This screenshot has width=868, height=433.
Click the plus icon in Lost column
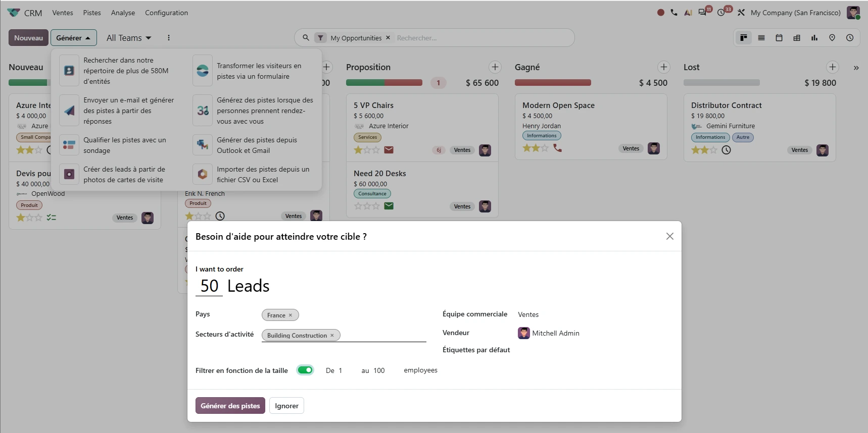click(833, 67)
